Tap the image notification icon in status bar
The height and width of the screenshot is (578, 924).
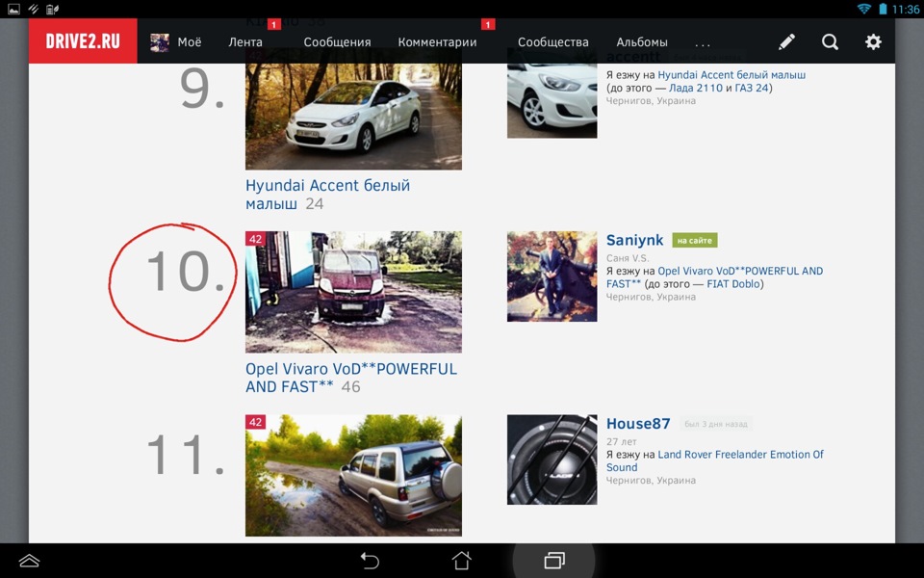point(13,9)
